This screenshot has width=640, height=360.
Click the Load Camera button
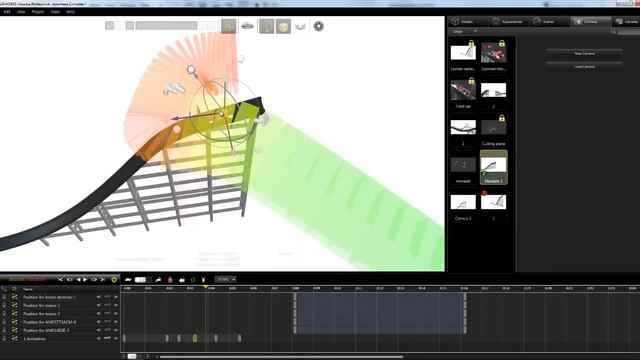click(x=584, y=67)
